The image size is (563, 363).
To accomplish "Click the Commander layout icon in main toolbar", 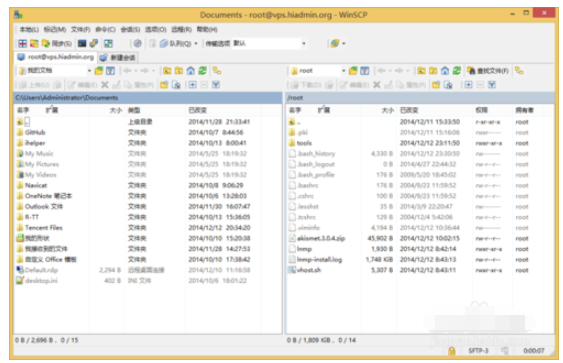I will 23,43.
